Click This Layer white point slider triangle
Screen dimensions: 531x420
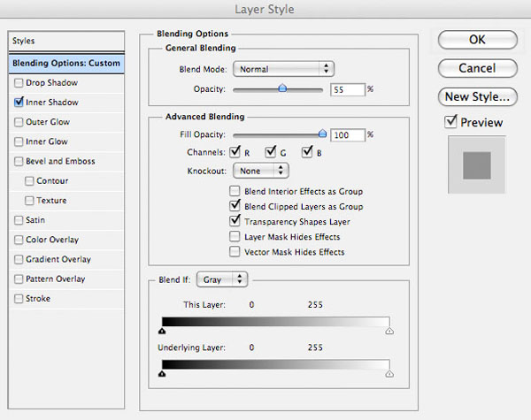pyautogui.click(x=389, y=331)
